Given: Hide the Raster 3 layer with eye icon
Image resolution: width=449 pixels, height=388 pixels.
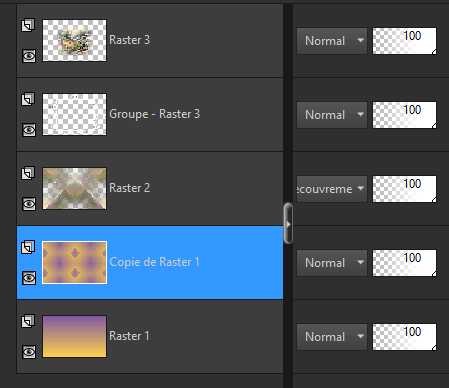Looking at the screenshot, I should 29,56.
